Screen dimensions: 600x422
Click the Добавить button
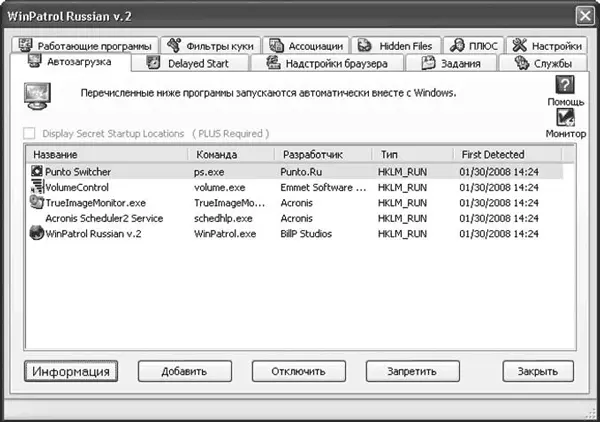185,371
